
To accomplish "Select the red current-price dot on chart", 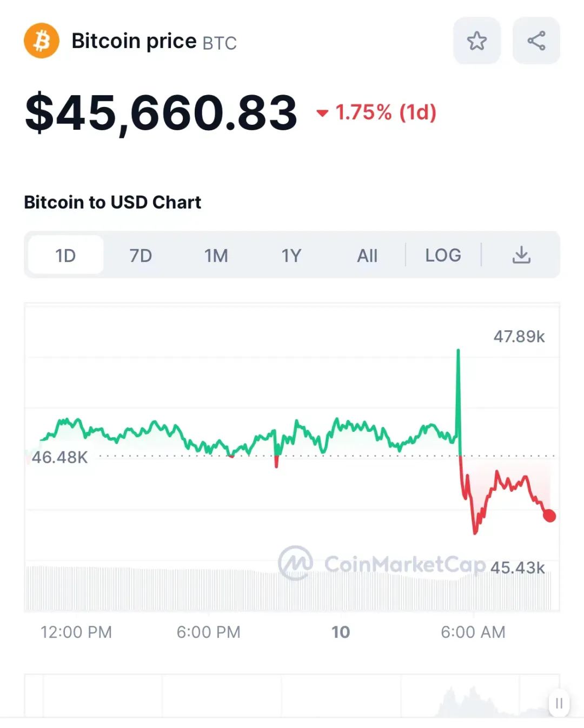I will point(549,516).
